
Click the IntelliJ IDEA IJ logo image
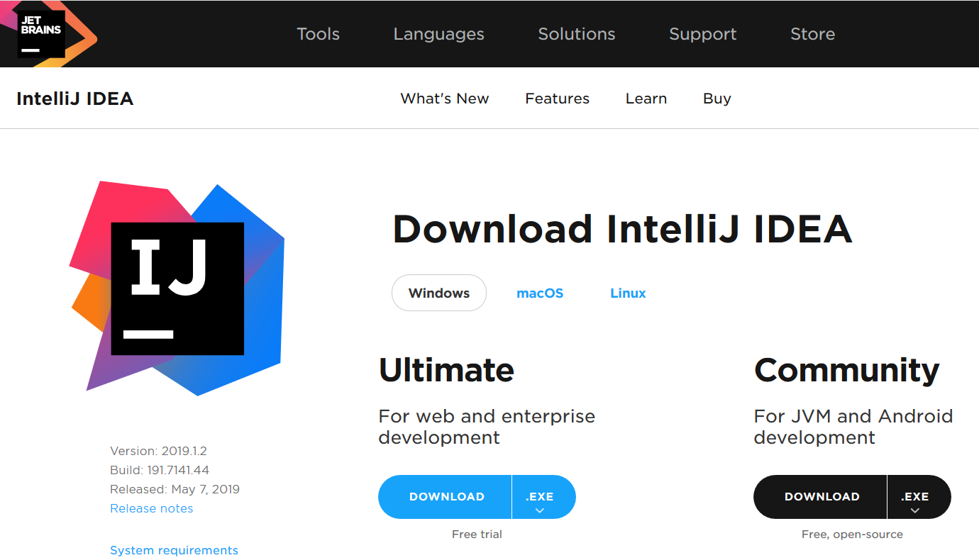coord(177,289)
